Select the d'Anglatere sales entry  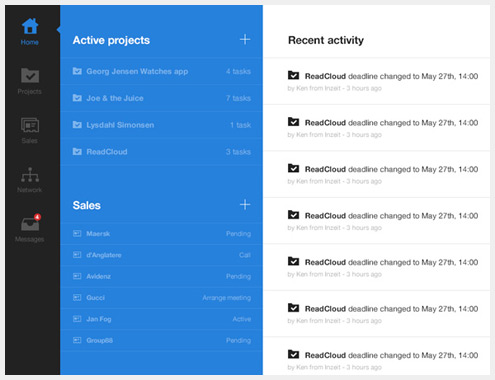tap(161, 255)
